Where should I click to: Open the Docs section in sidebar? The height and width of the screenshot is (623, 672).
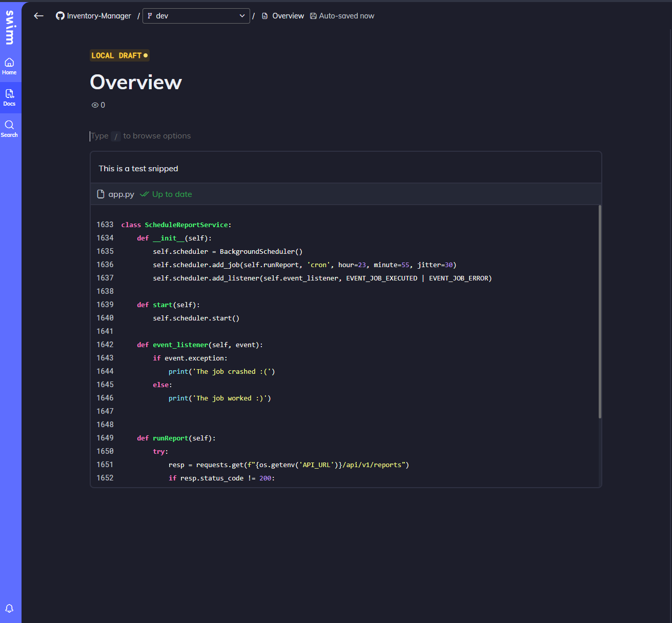(x=9, y=97)
